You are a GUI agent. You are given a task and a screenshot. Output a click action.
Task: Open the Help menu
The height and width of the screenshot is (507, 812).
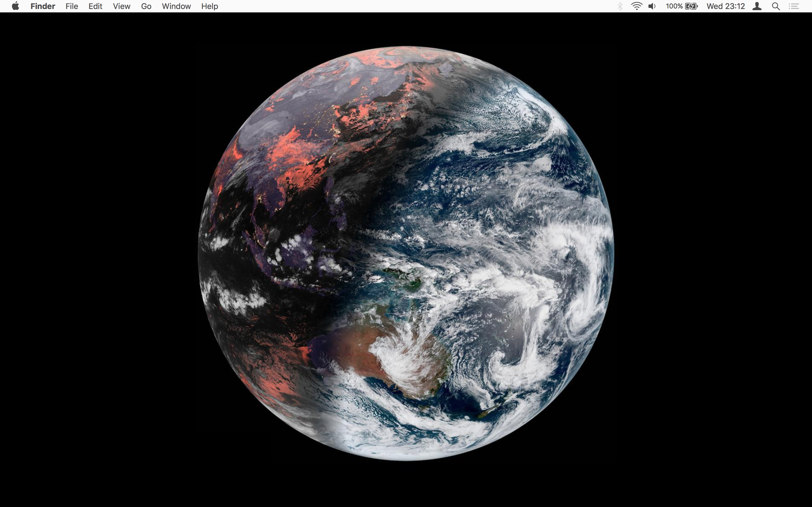point(209,6)
